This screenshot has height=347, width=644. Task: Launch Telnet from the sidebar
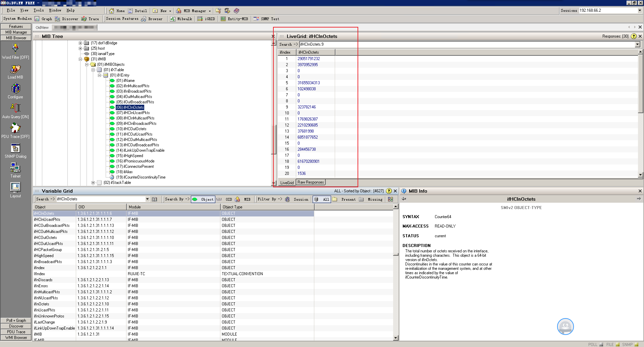(15, 167)
